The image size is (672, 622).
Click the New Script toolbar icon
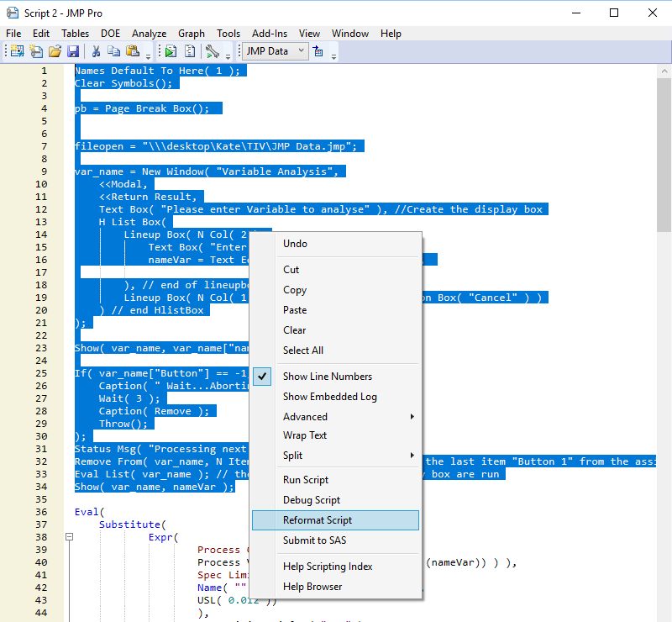tap(36, 51)
